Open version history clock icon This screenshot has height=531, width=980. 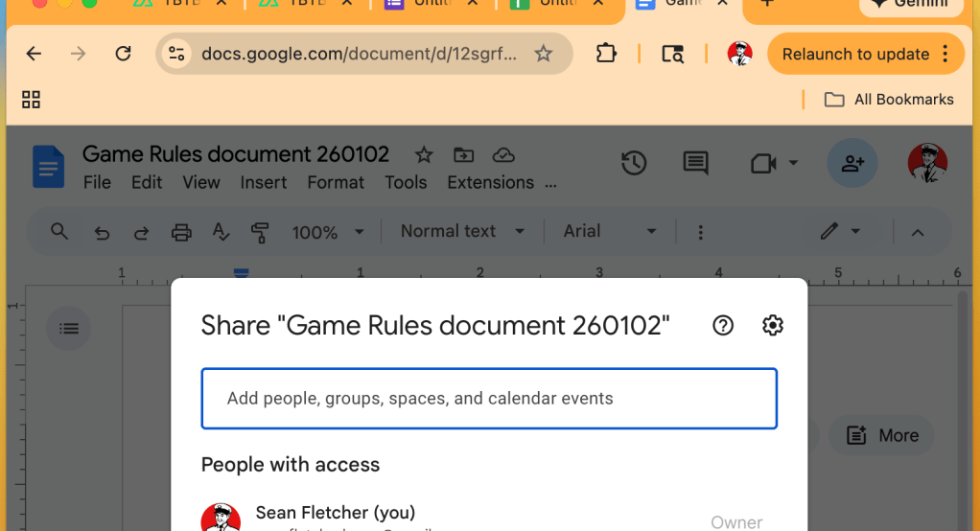633,164
